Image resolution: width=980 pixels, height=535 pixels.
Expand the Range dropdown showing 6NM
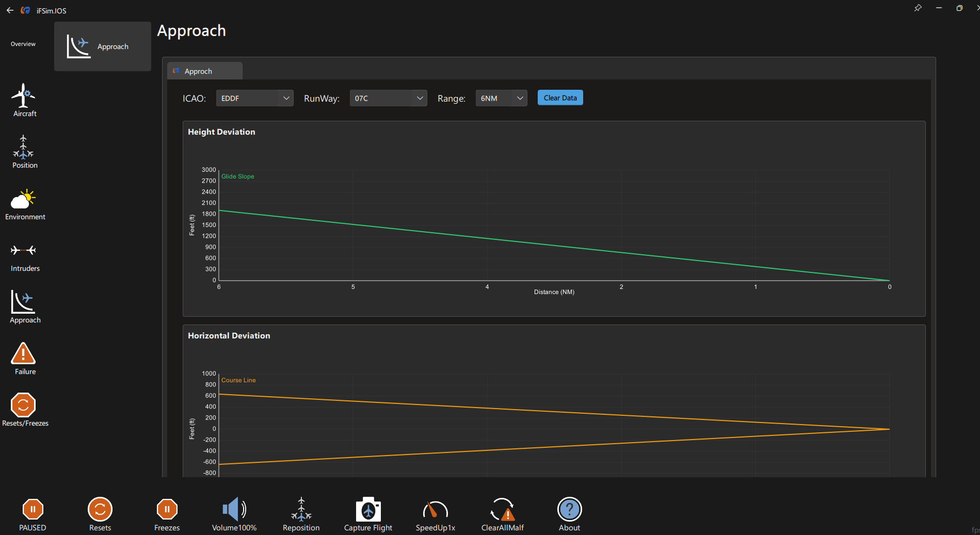pyautogui.click(x=501, y=98)
